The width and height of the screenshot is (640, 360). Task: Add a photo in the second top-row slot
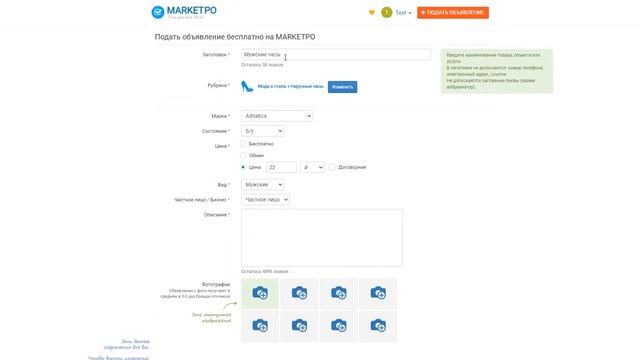click(299, 293)
